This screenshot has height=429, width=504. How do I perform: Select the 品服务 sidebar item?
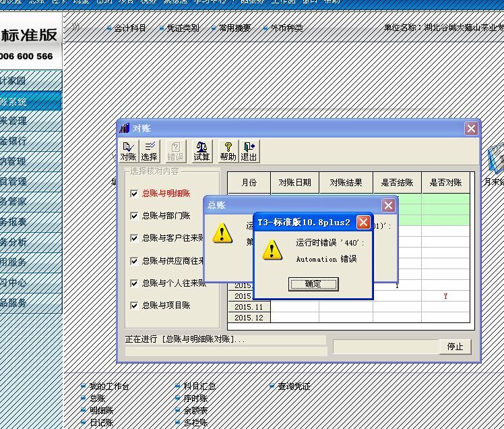point(31,302)
